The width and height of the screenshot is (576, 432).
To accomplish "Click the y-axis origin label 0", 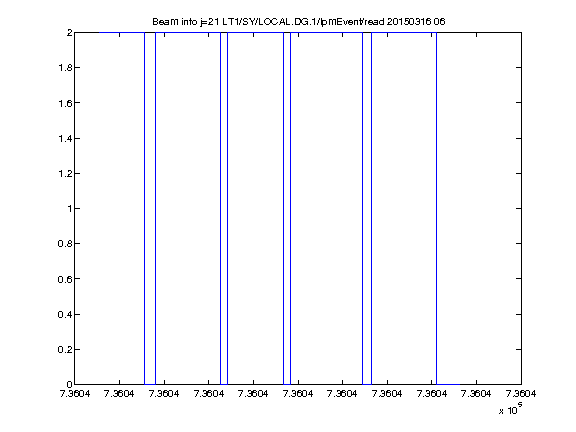I will (x=69, y=384).
